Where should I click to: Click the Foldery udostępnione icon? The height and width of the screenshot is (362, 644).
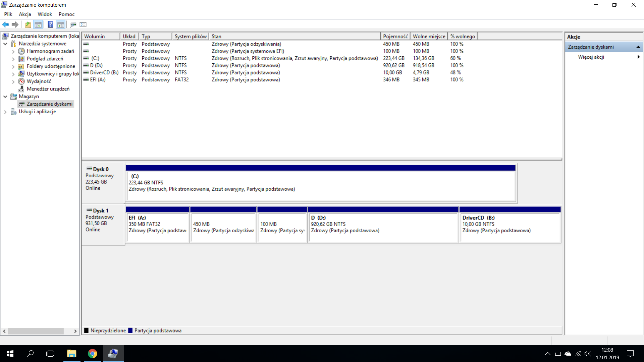click(x=21, y=66)
